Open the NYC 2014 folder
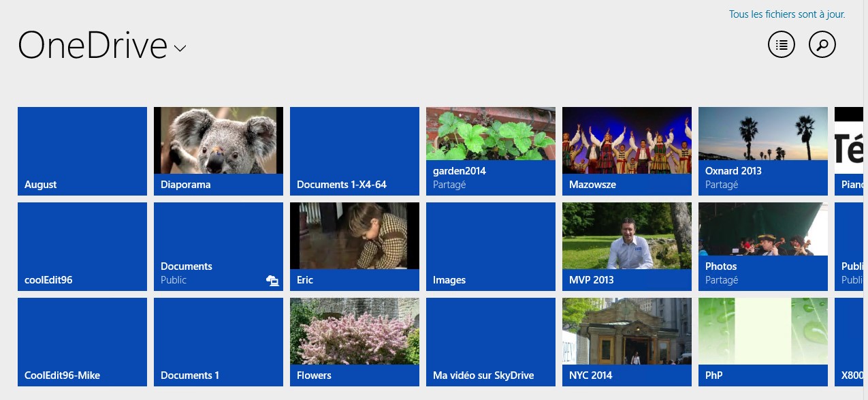 click(x=627, y=342)
